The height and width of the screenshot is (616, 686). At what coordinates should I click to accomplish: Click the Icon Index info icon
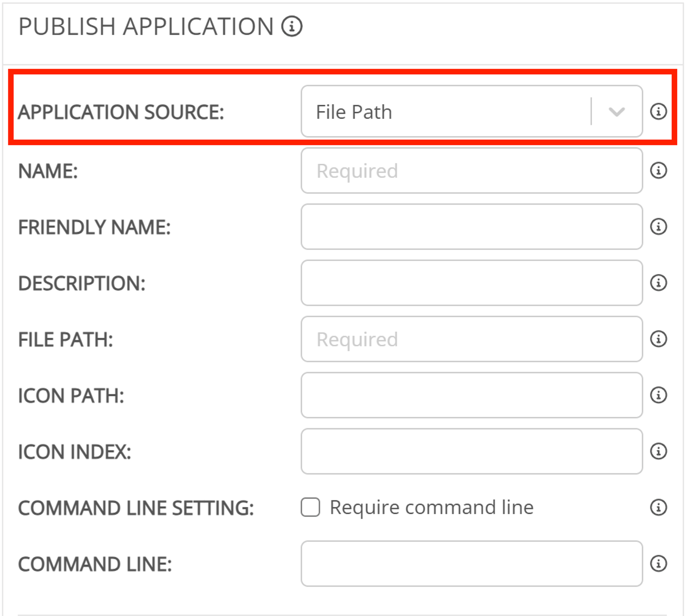pyautogui.click(x=658, y=451)
